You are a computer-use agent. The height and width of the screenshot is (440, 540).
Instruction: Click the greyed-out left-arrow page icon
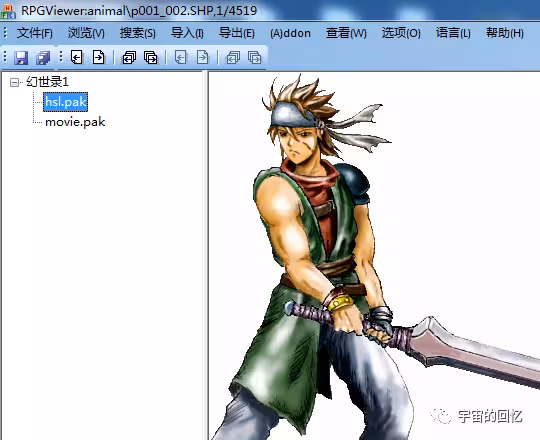(180, 57)
